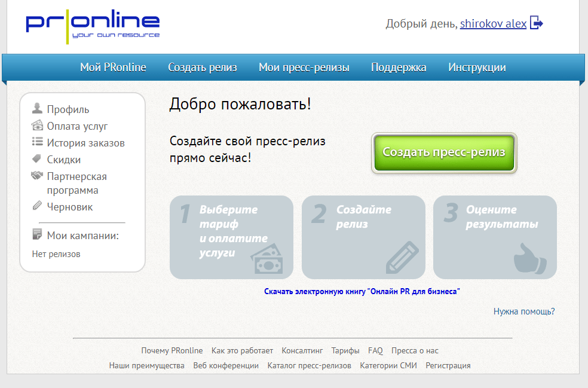The height and width of the screenshot is (388, 588).
Task: Select Поддержка in the navigation bar
Action: pos(399,68)
